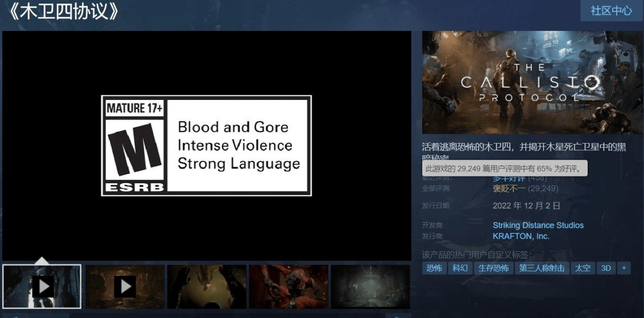The height and width of the screenshot is (318, 644).
Task: Open developer Striking Distance Studios link
Action: click(x=538, y=225)
